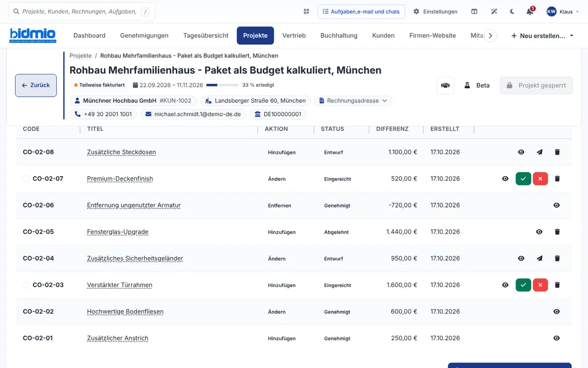View CO-02-02 with the eye icon
The width and height of the screenshot is (588, 368).
[557, 312]
